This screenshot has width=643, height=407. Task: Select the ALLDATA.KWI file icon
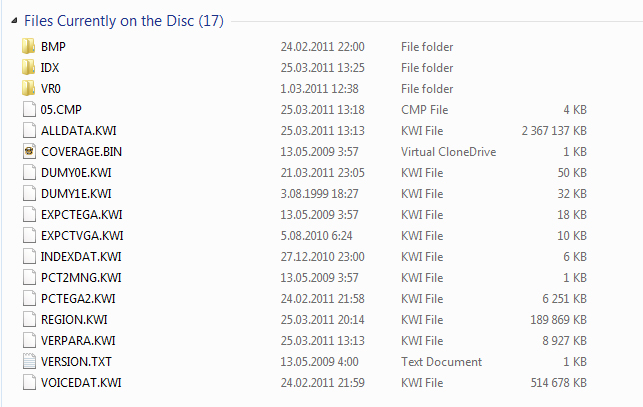[27, 130]
